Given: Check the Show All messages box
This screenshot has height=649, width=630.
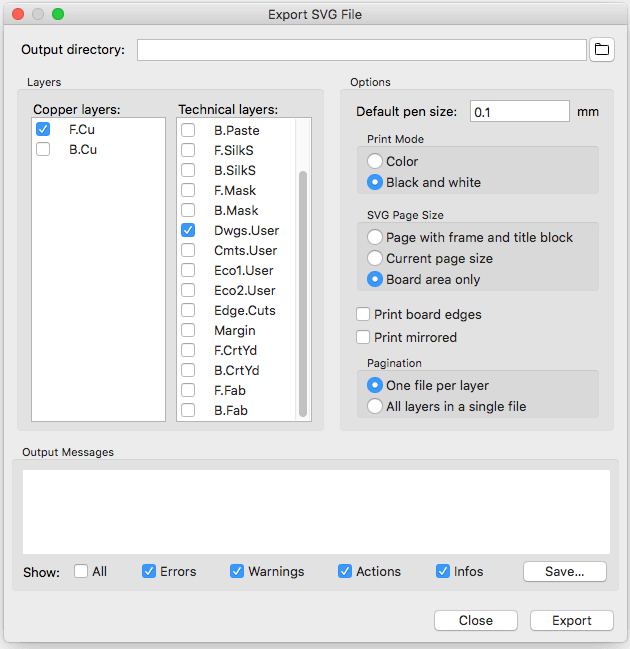Looking at the screenshot, I should coord(81,571).
